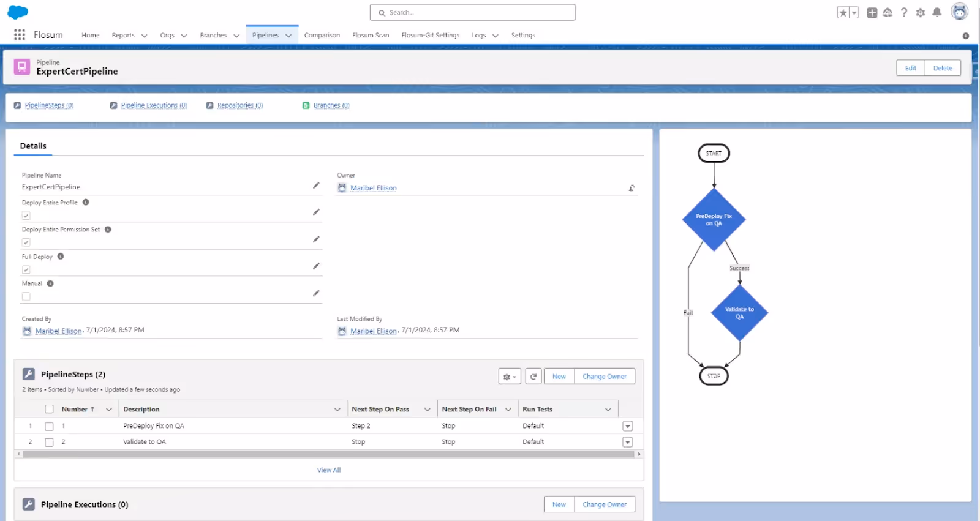Screen dimensions: 980x521
Task: Select all PipelineSteps rows checkbox
Action: (x=49, y=409)
